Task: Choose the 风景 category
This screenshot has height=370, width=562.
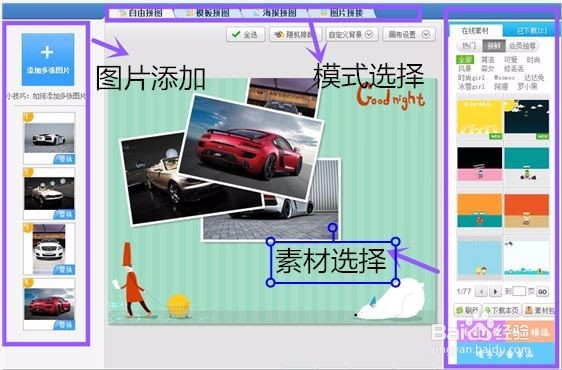Action: coord(465,68)
